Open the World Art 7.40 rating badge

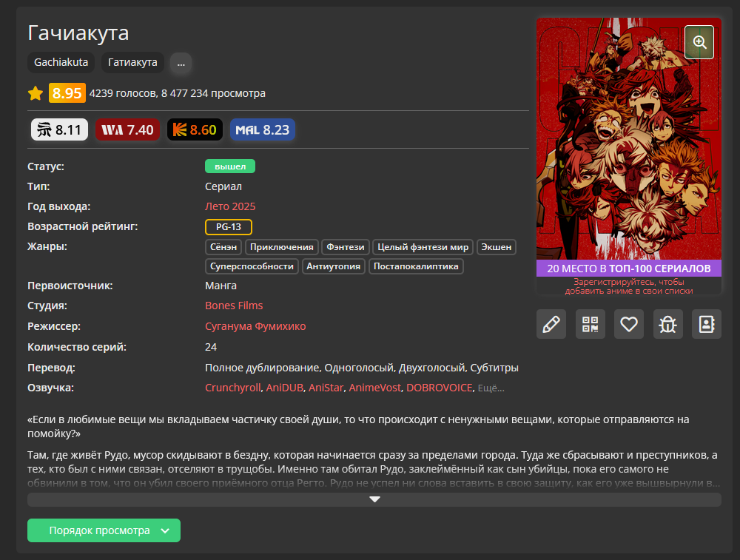127,130
